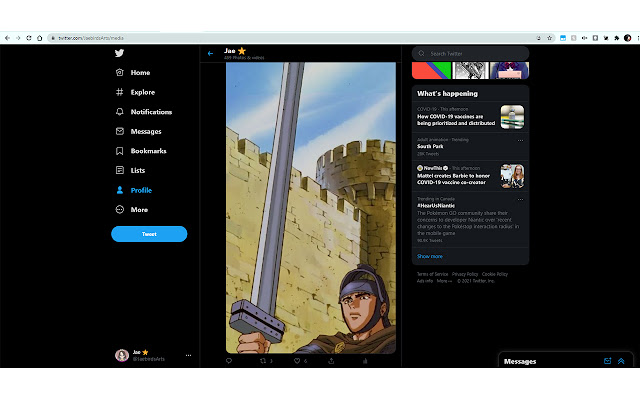Reload the page with browser refresh icon
Viewport: 640px width, 400px height.
point(29,38)
